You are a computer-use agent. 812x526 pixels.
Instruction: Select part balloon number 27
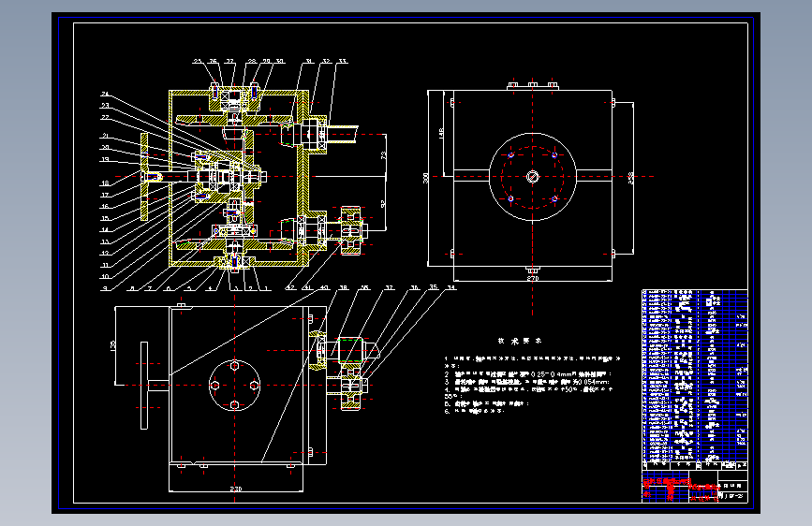[x=230, y=61]
